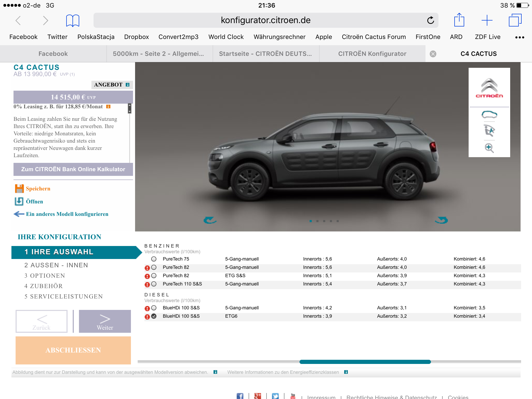Select PureTech 110 S&S radio button

[x=154, y=284]
